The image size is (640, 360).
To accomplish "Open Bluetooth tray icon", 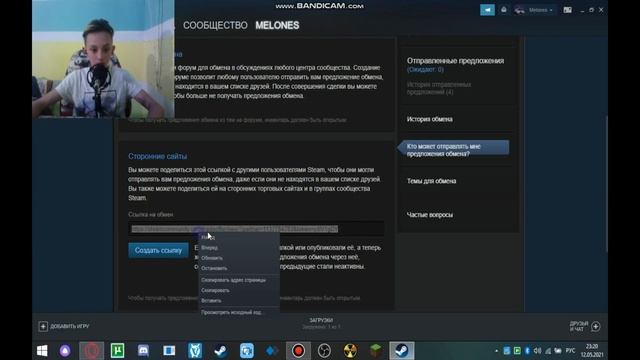I will coord(527,351).
